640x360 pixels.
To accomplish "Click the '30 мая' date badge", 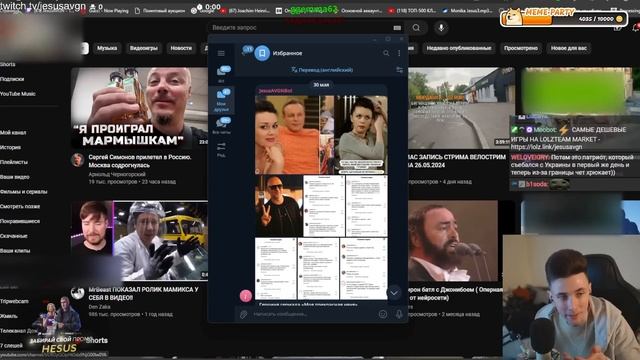I will pos(321,84).
